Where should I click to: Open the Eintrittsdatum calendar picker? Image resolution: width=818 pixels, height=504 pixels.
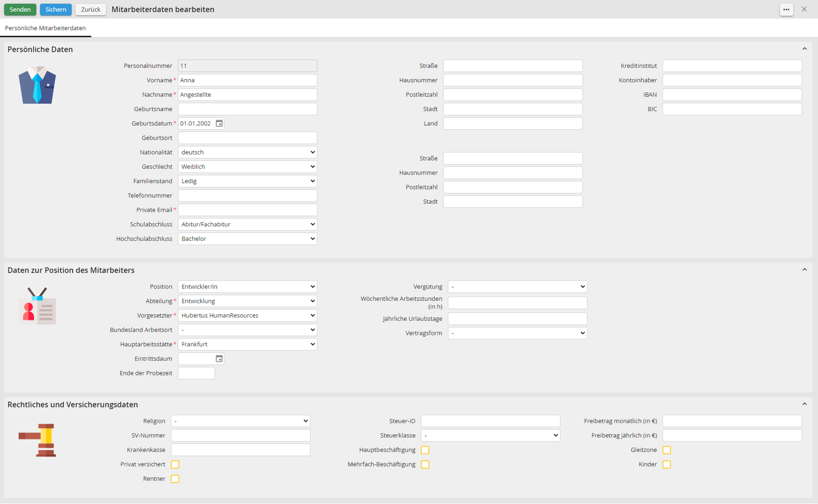pyautogui.click(x=219, y=359)
